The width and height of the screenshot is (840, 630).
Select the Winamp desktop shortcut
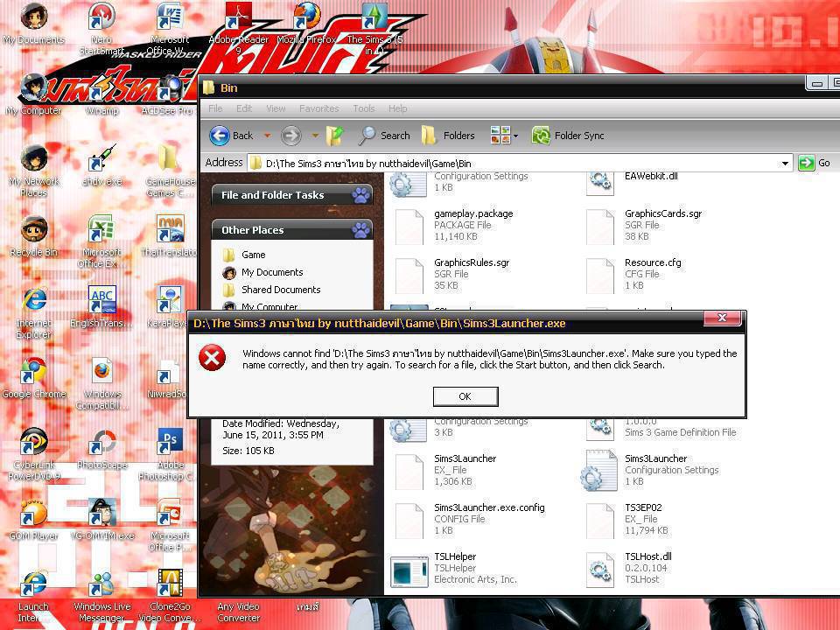point(101,95)
